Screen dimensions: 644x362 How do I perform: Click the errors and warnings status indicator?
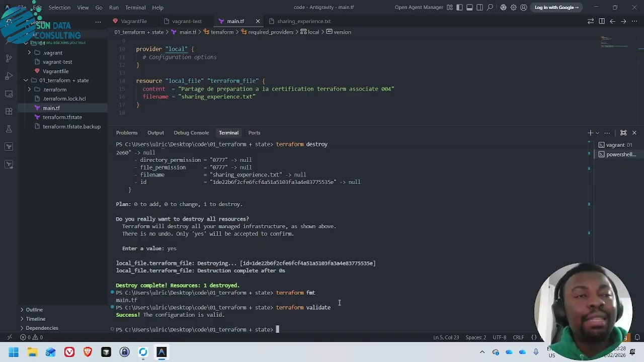[31, 337]
